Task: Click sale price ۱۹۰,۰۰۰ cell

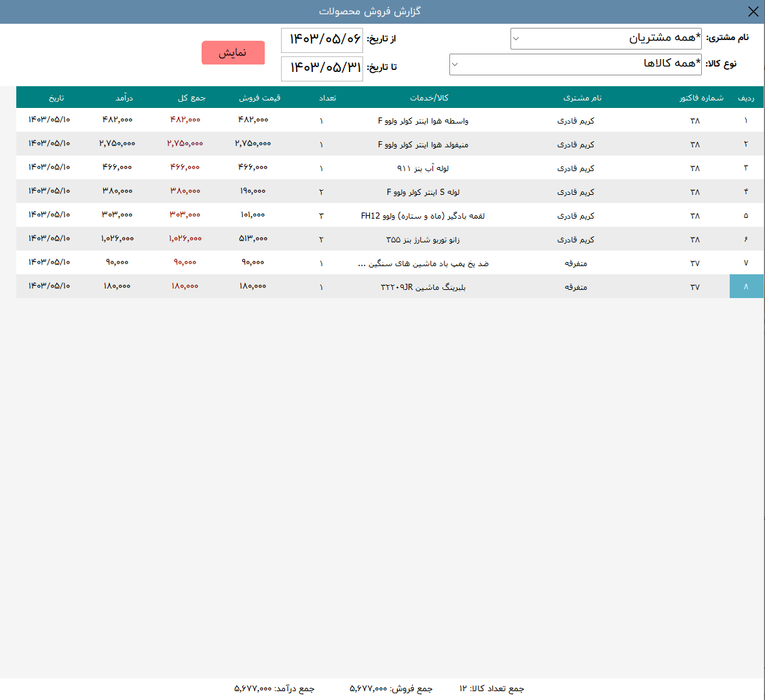Action: 253,191
